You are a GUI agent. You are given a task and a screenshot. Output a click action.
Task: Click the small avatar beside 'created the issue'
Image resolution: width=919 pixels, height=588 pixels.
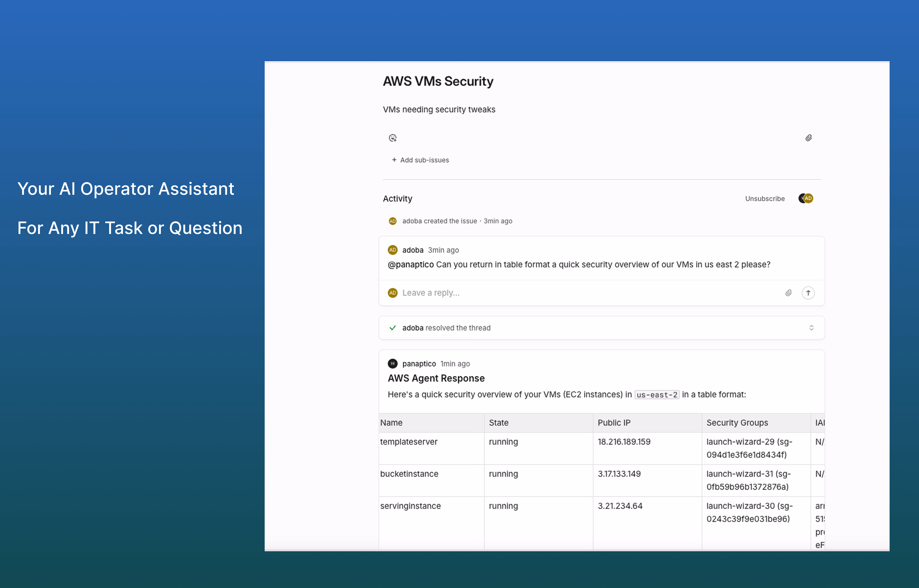click(x=392, y=221)
